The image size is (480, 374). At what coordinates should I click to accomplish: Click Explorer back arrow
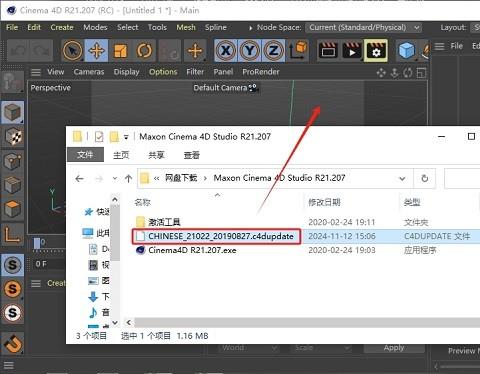pyautogui.click(x=79, y=179)
